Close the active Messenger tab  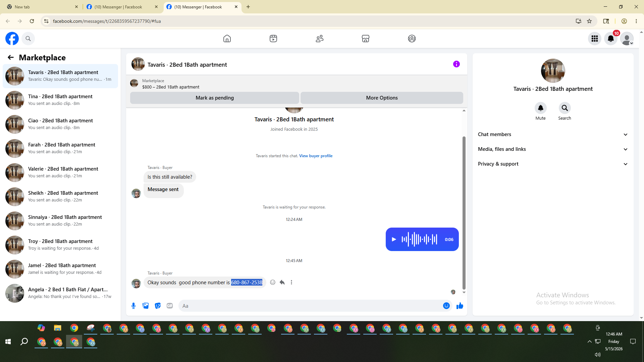click(x=236, y=7)
